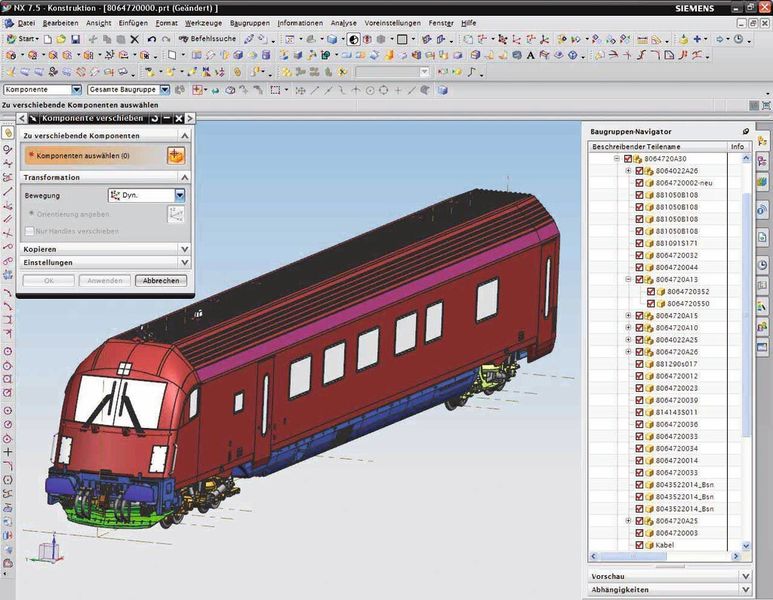Click the navigator's horizontal scrollbar thumb

pyautogui.click(x=632, y=556)
